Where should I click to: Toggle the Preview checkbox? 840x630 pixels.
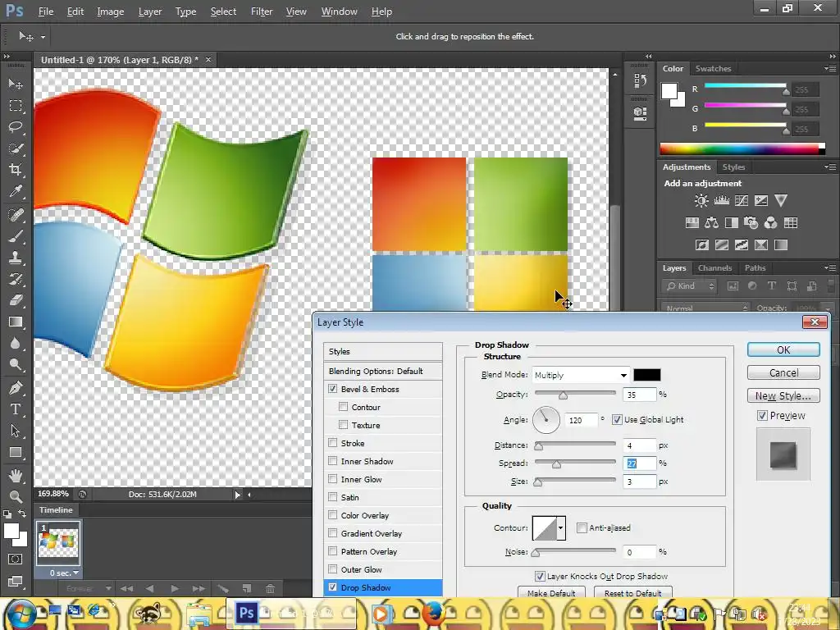(x=762, y=416)
